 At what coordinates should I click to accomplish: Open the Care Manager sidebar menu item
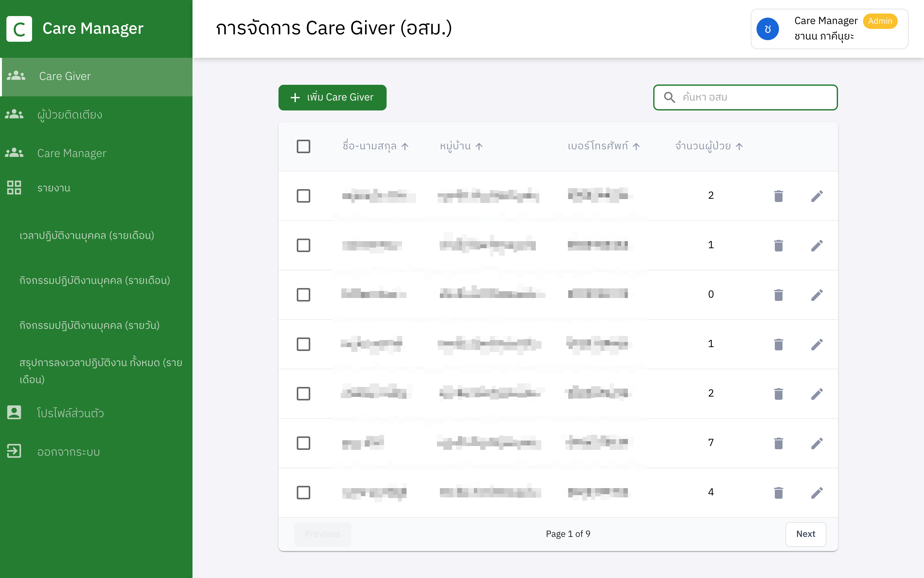[x=96, y=153]
